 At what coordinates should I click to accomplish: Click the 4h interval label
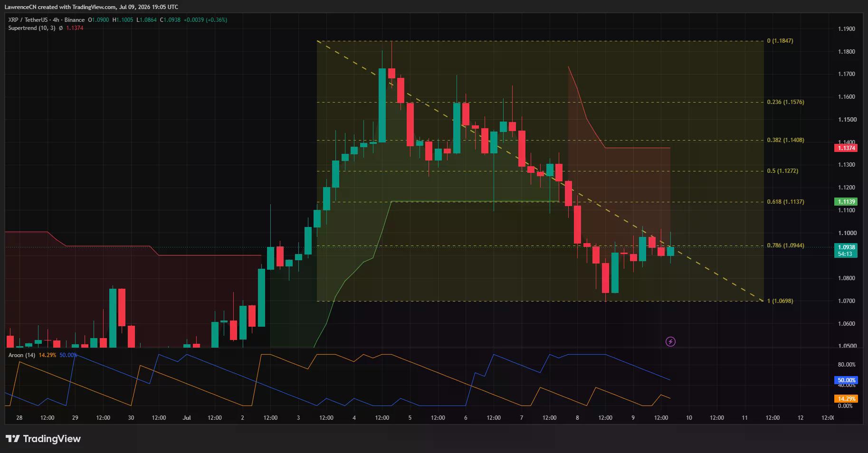pos(56,20)
